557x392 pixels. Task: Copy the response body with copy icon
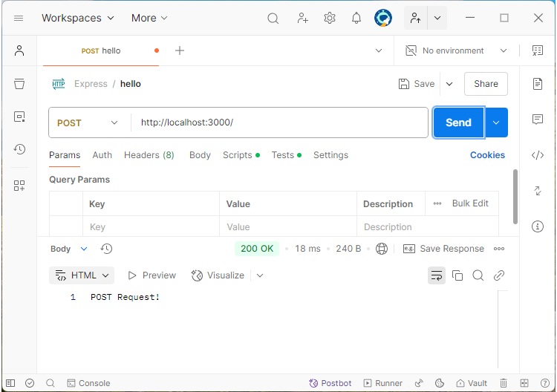pos(457,275)
